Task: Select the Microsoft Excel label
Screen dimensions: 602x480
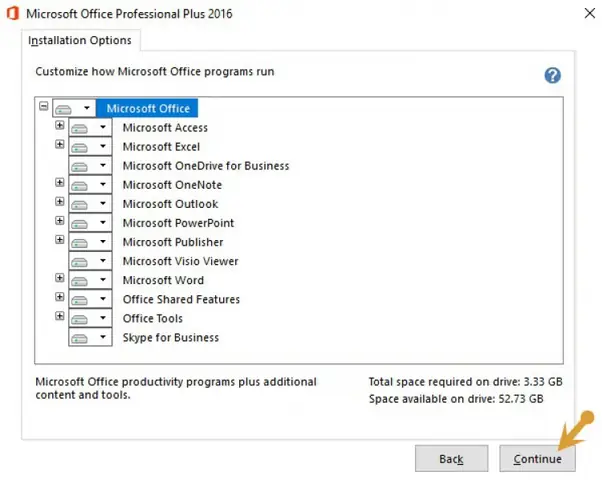Action: (161, 147)
